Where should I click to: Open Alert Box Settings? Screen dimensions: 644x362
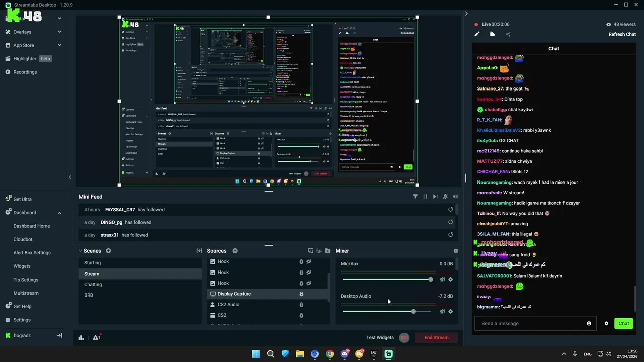(x=32, y=253)
